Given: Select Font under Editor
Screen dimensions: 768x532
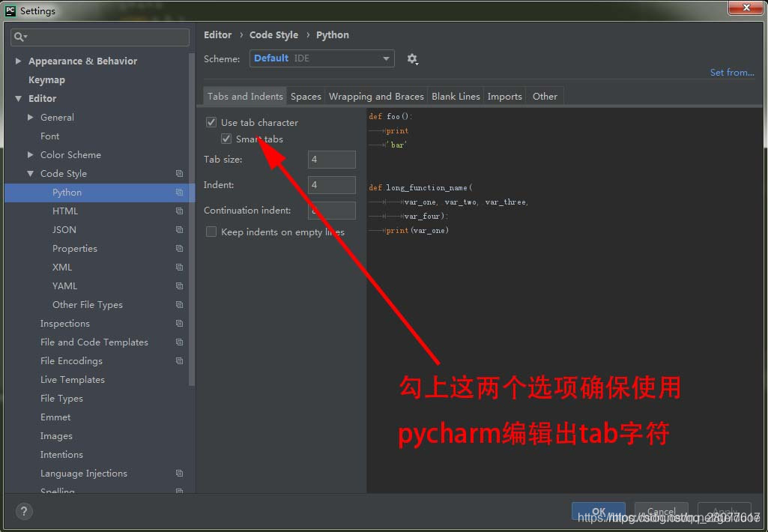Looking at the screenshot, I should pyautogui.click(x=49, y=136).
